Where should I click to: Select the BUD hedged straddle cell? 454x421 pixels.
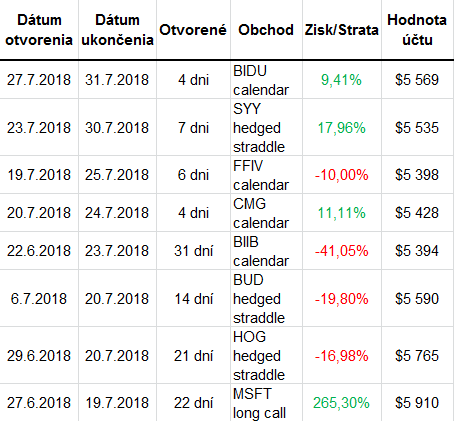pyautogui.click(x=266, y=298)
